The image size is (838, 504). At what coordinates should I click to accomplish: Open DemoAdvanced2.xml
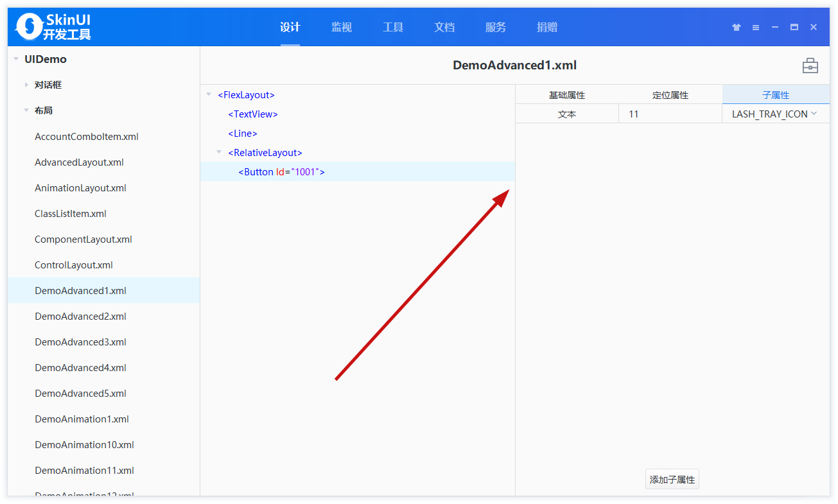tap(80, 317)
